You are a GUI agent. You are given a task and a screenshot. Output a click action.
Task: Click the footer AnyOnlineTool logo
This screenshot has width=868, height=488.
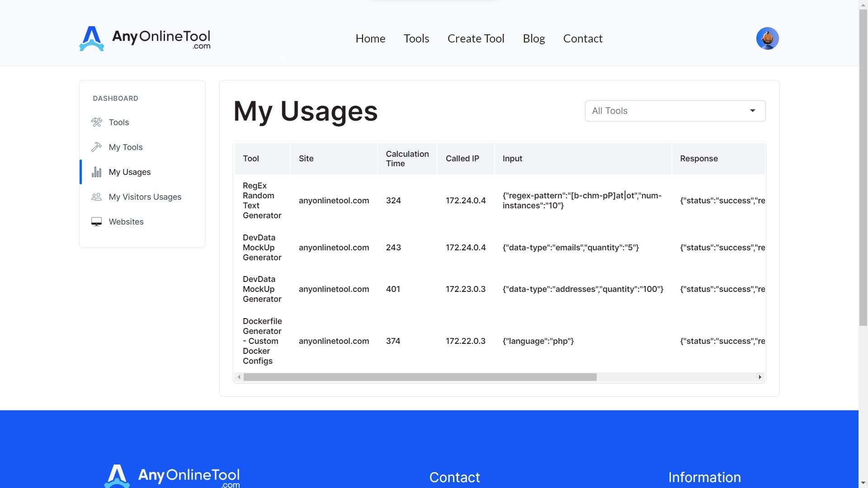tap(172, 476)
